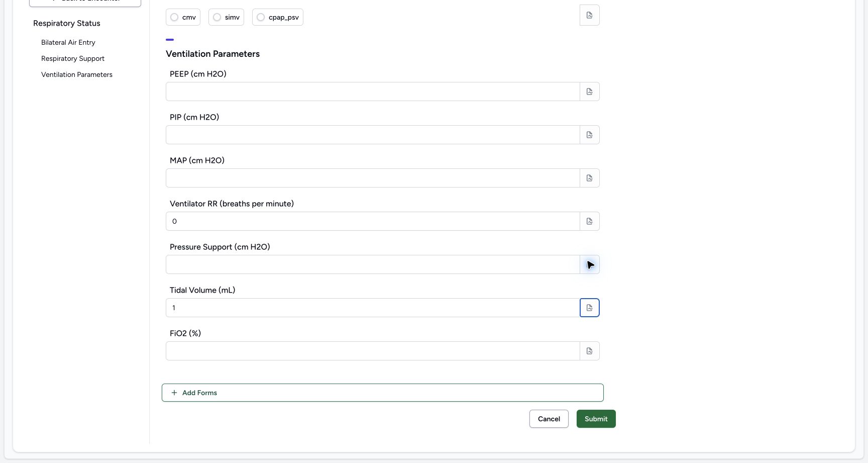Click the Cancel button
868x463 pixels.
point(549,419)
